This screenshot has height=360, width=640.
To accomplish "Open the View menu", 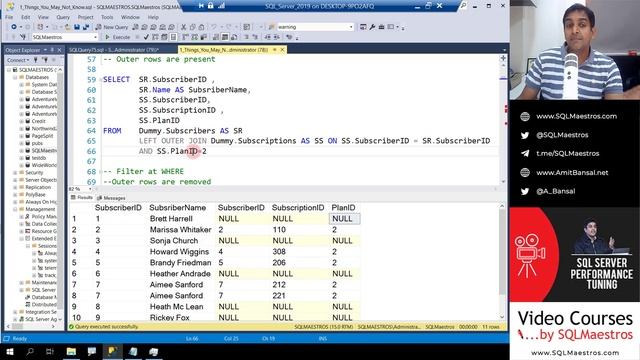I will click(x=43, y=17).
